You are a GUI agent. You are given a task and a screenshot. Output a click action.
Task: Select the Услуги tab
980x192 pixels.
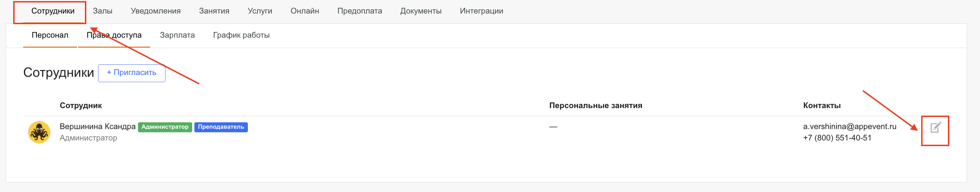point(260,11)
